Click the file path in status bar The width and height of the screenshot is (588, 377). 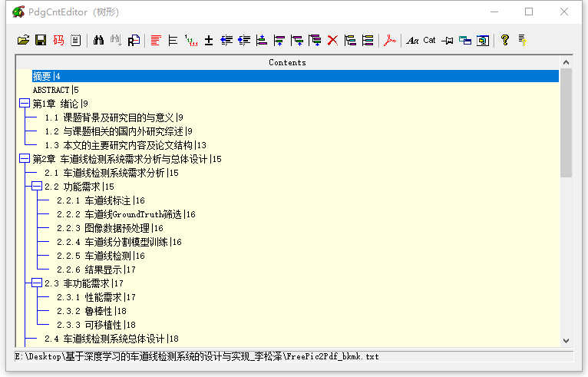pos(197,356)
